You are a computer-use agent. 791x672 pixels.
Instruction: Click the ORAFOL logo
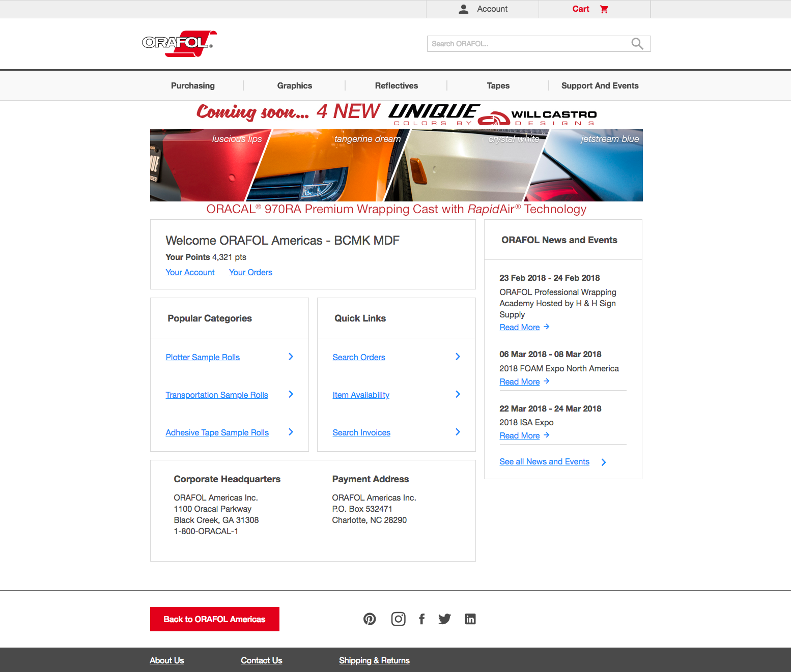(x=179, y=43)
